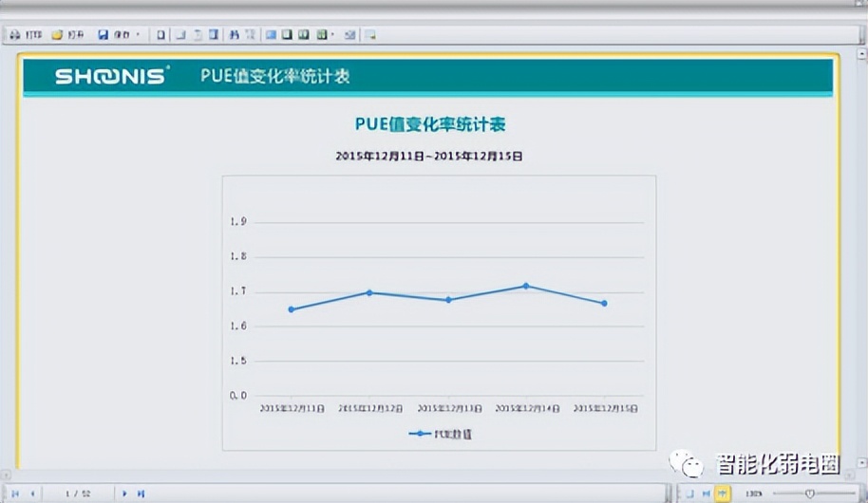Click the vertical scrollbar up arrow
The height and width of the screenshot is (503, 868).
[x=861, y=54]
